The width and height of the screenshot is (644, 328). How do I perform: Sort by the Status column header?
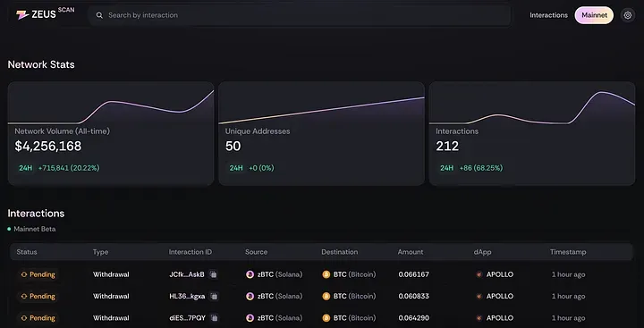[x=27, y=252]
